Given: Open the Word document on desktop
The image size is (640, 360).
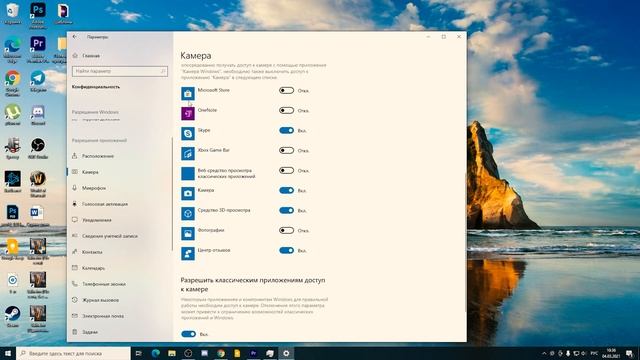Looking at the screenshot, I should tap(38, 216).
